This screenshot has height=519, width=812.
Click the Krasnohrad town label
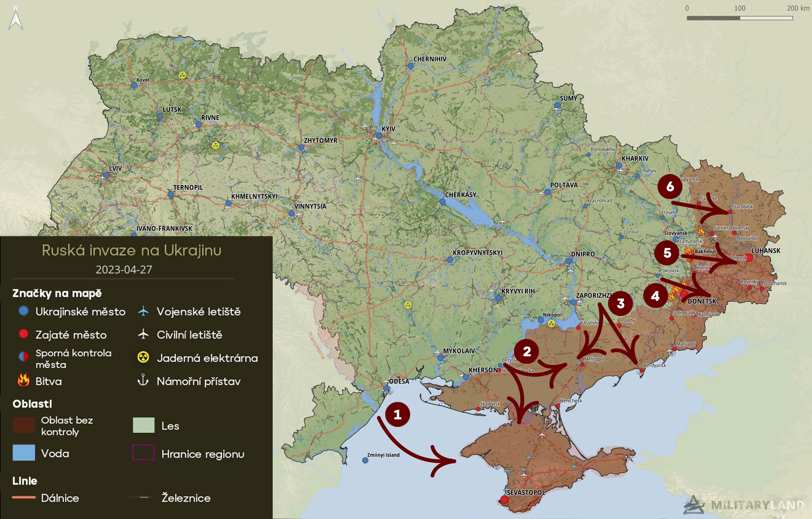[x=599, y=200]
